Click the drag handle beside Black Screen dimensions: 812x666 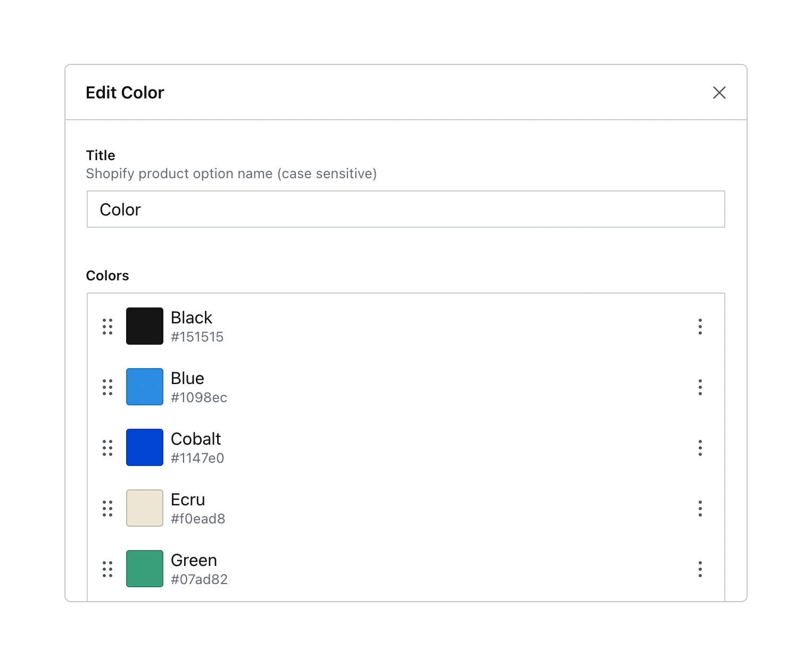point(107,327)
